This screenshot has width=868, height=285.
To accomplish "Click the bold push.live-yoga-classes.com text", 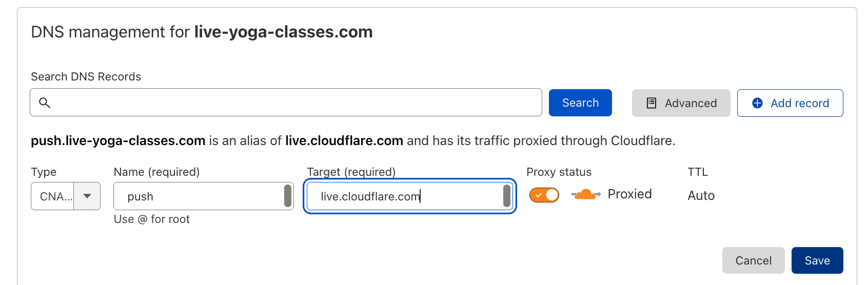I will pos(118,140).
